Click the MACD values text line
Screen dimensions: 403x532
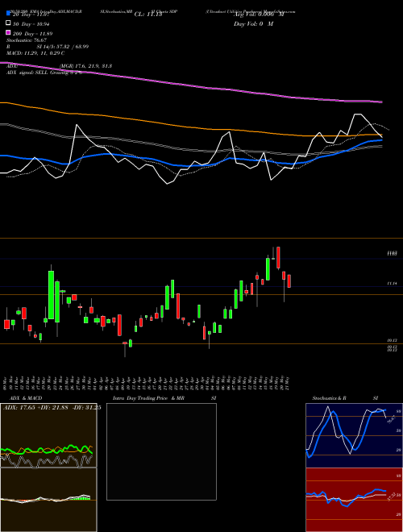click(35, 53)
